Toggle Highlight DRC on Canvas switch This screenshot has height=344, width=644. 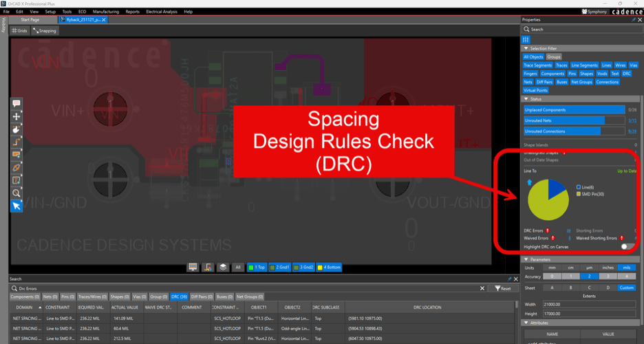pyautogui.click(x=627, y=247)
